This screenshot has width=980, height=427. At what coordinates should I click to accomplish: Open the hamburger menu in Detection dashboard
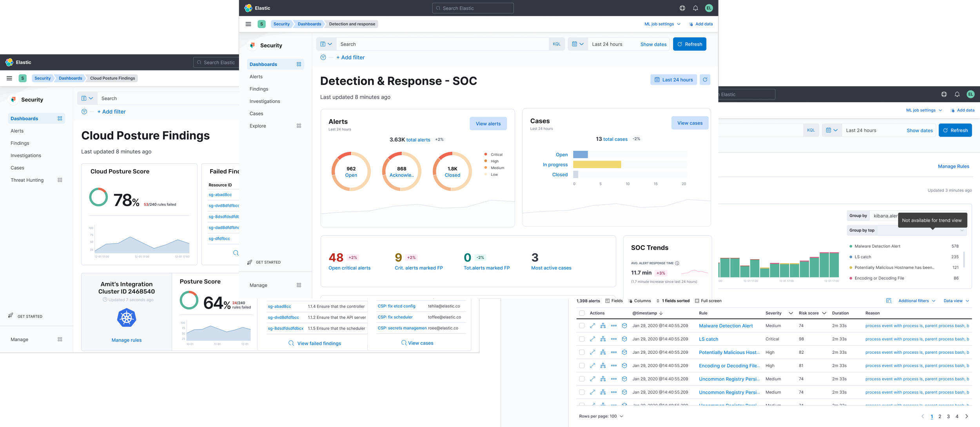(x=248, y=24)
